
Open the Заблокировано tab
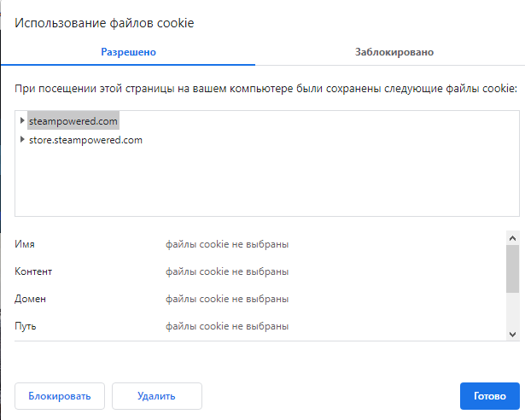394,52
